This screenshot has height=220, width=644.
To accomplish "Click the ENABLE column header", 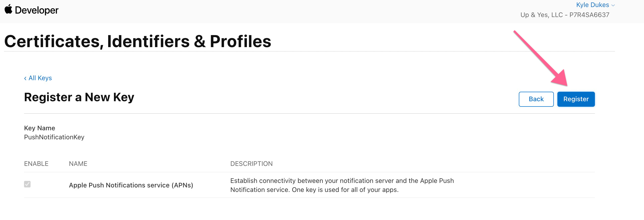I will 36,164.
